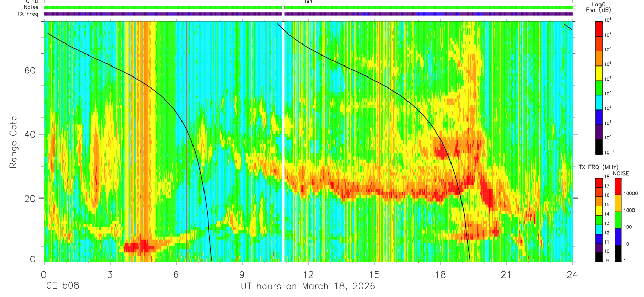Click the UT hours on March 18, 2026 title

(308, 286)
